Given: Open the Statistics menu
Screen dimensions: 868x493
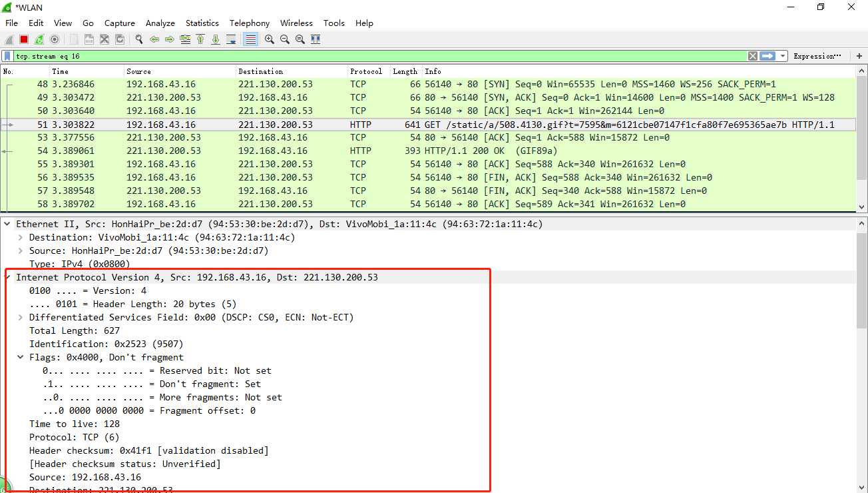Looking at the screenshot, I should click(x=202, y=23).
